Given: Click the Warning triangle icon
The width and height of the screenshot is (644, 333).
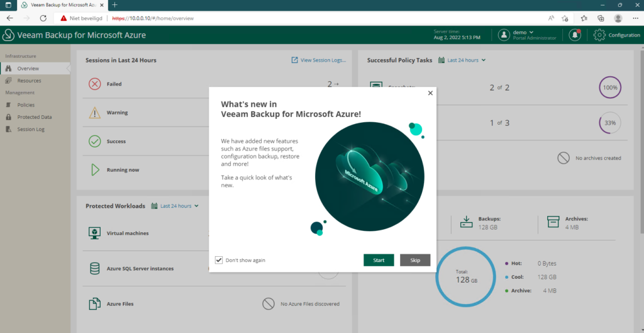Looking at the screenshot, I should coord(94,113).
